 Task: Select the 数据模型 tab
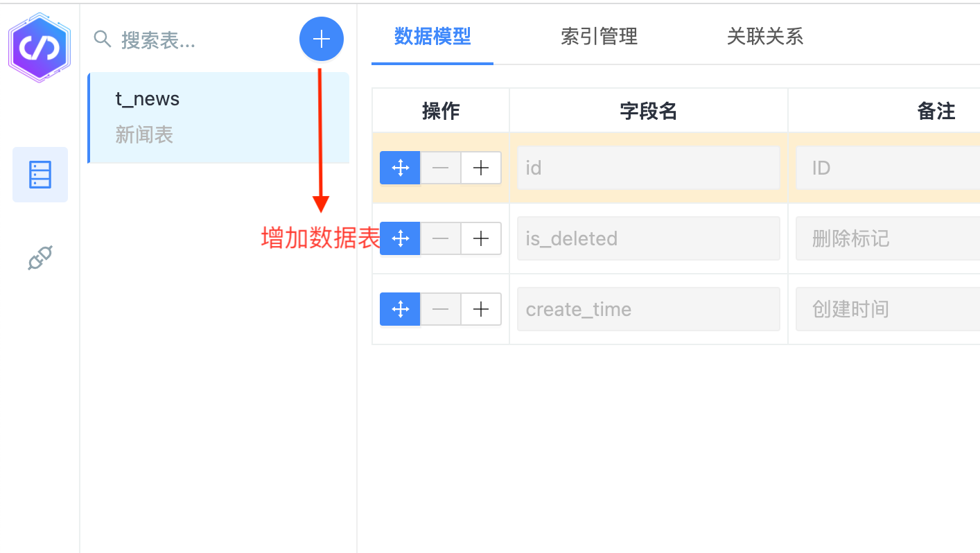(x=432, y=36)
